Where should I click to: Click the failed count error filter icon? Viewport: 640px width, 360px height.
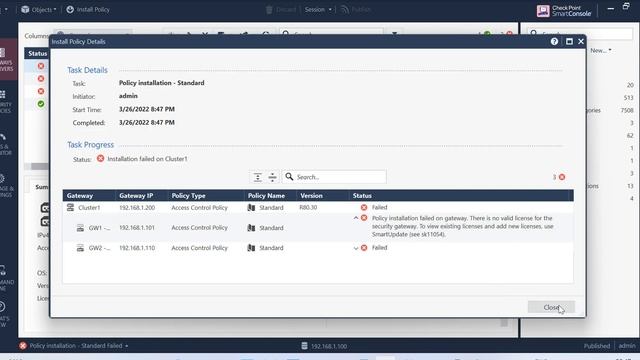pyautogui.click(x=562, y=177)
